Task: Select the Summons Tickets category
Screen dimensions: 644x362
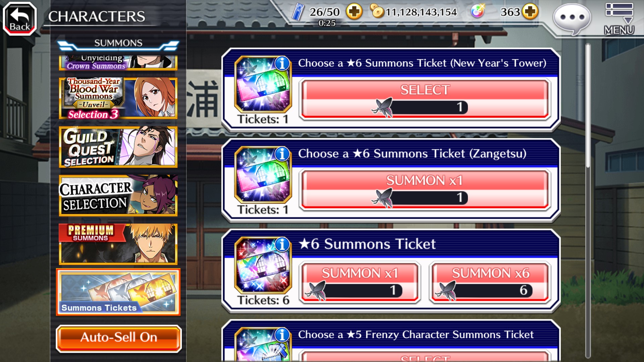Action: [118, 292]
